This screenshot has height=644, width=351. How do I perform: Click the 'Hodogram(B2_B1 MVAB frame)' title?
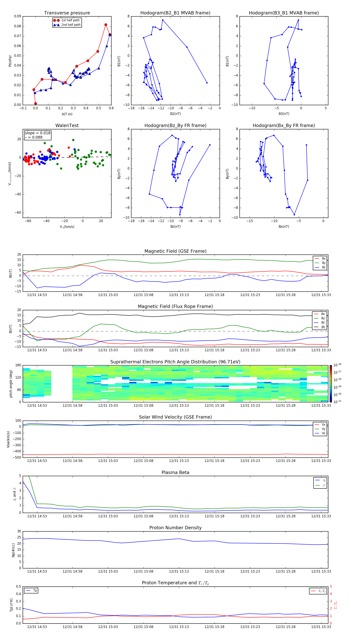click(x=175, y=13)
